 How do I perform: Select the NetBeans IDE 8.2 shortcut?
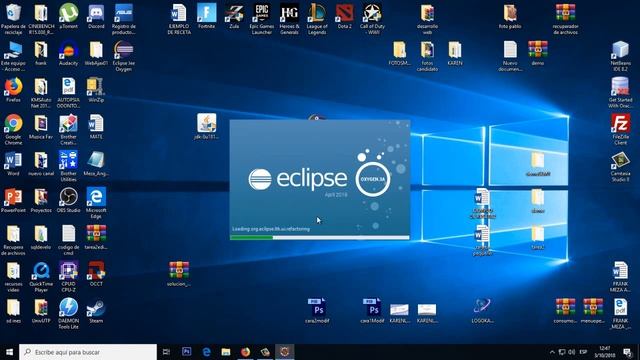(x=620, y=56)
